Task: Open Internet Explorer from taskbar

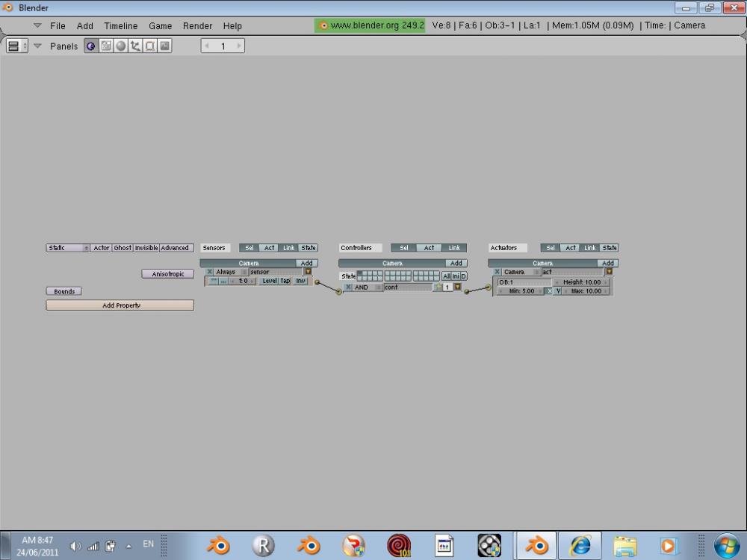Action: click(580, 545)
